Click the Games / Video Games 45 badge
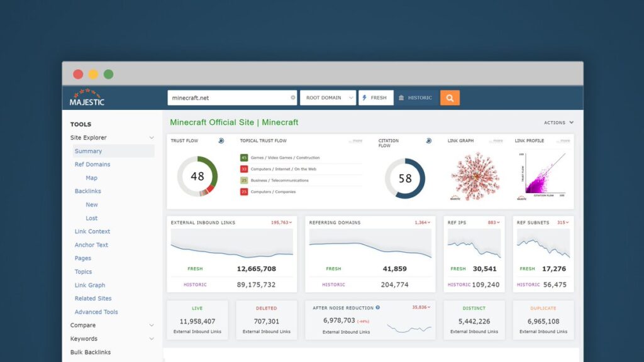The width and height of the screenshot is (644, 362). (x=244, y=158)
